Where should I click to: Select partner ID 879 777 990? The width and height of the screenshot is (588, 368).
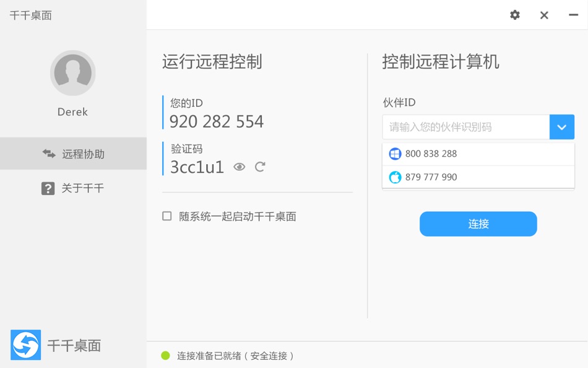tap(478, 177)
